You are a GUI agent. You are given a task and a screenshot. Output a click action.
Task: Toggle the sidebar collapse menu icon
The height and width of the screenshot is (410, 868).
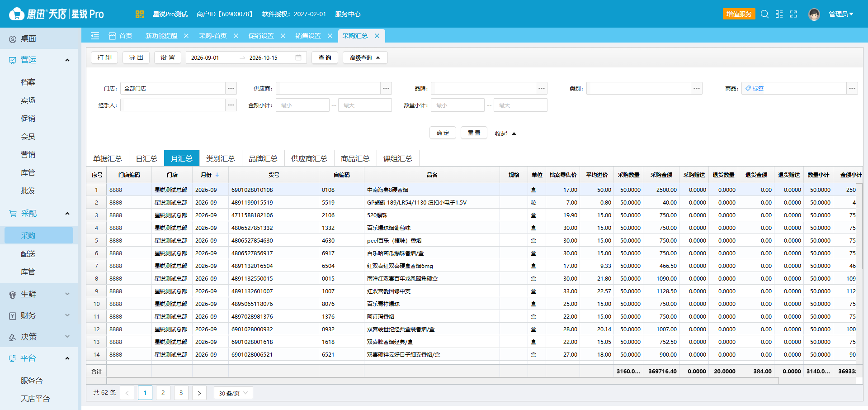pos(95,36)
